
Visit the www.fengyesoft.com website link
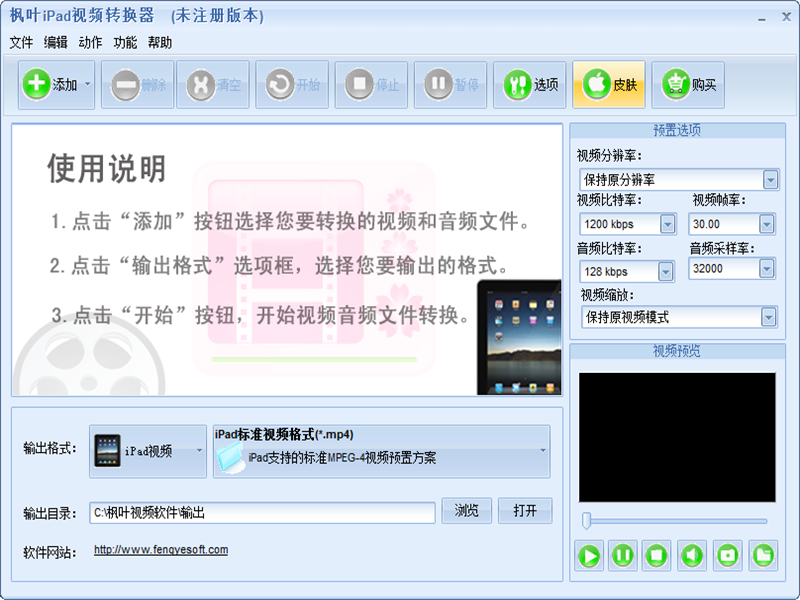pos(161,550)
